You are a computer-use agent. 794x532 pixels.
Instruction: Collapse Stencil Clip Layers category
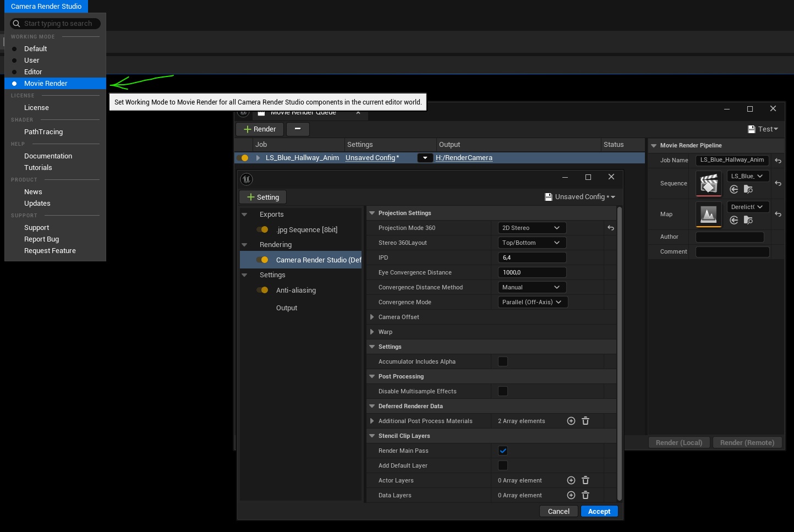pos(372,436)
